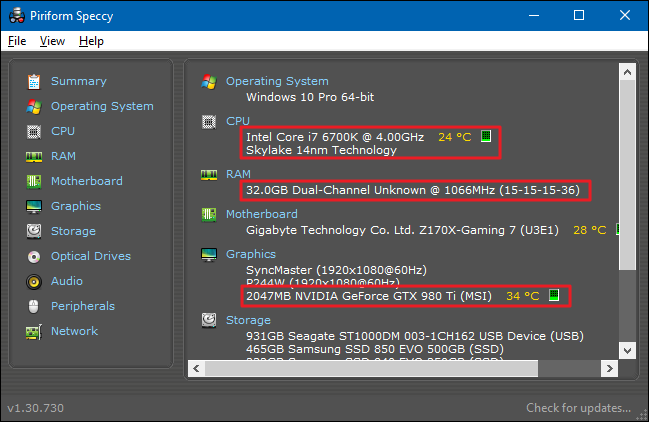
Task: Open the View menu
Action: (x=52, y=41)
